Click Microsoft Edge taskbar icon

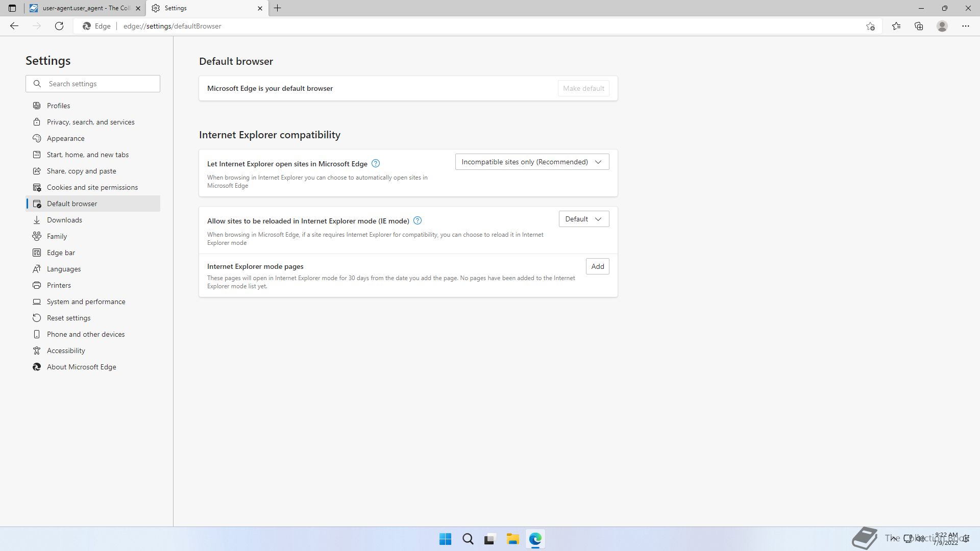pos(535,539)
